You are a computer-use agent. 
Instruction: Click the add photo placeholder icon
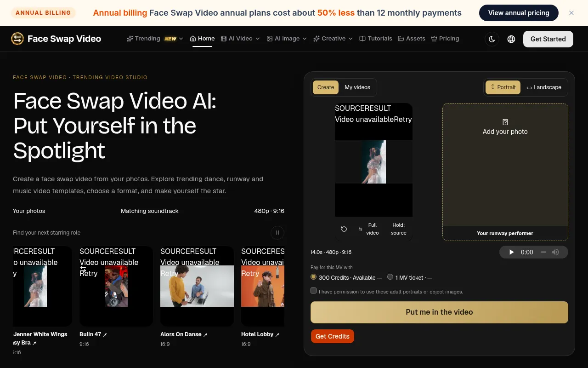(x=505, y=122)
